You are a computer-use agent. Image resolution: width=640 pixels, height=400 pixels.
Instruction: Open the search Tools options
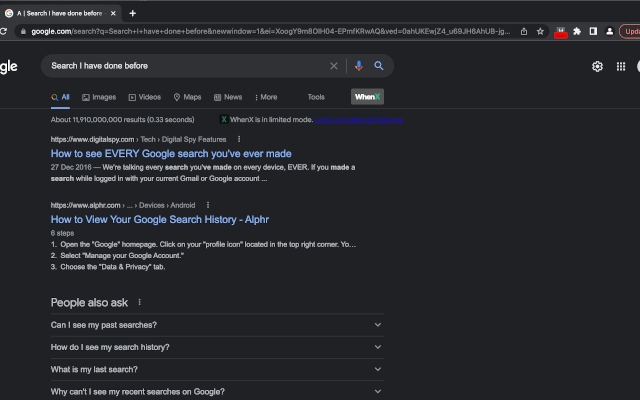316,97
